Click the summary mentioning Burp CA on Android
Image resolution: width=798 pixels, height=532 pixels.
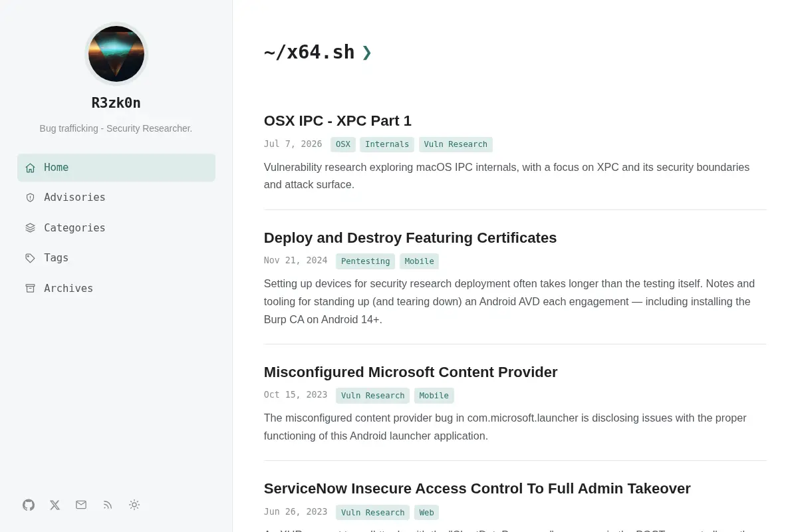[509, 302]
